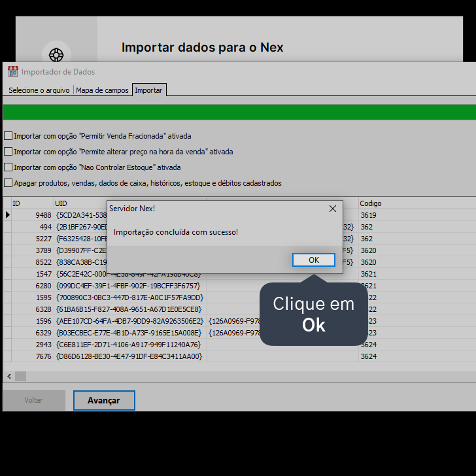Click the lifebuoy help icon in the sidebar
476x476 pixels.
coord(56,55)
